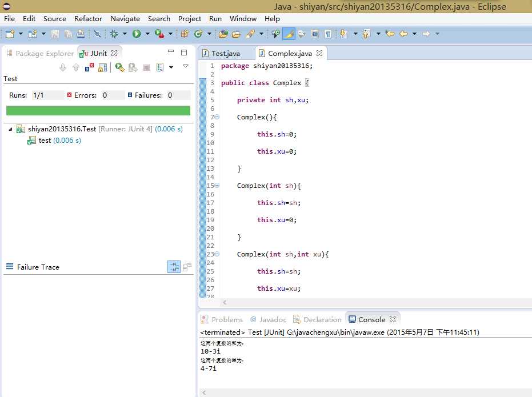Open the Refactor menu
The image size is (532, 397).
pos(88,18)
